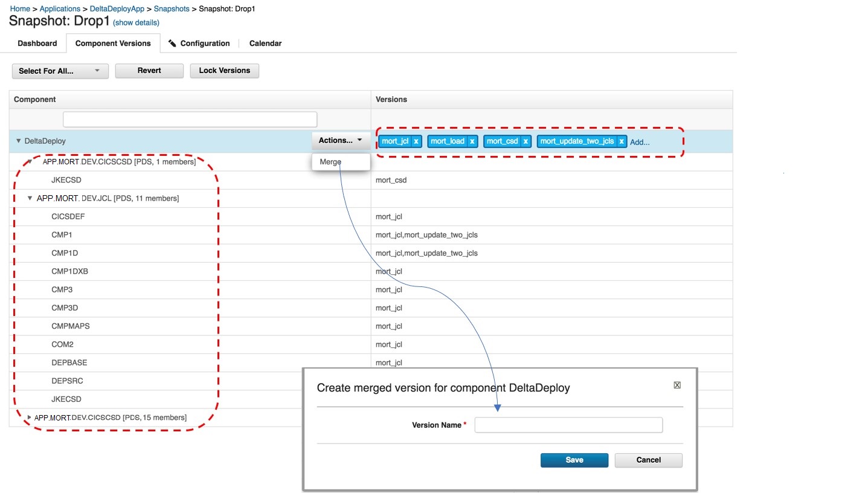
Task: Switch to the Calendar tab
Action: pos(265,43)
